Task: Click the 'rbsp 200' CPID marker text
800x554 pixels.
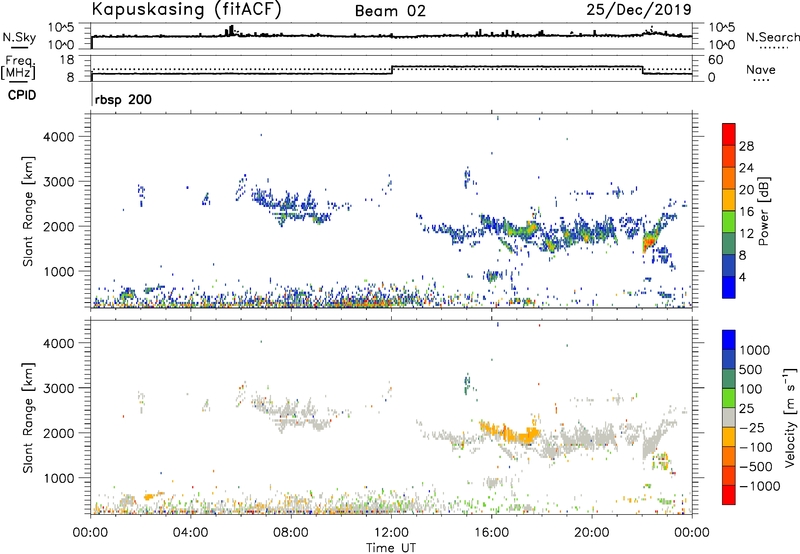Action: [x=123, y=99]
